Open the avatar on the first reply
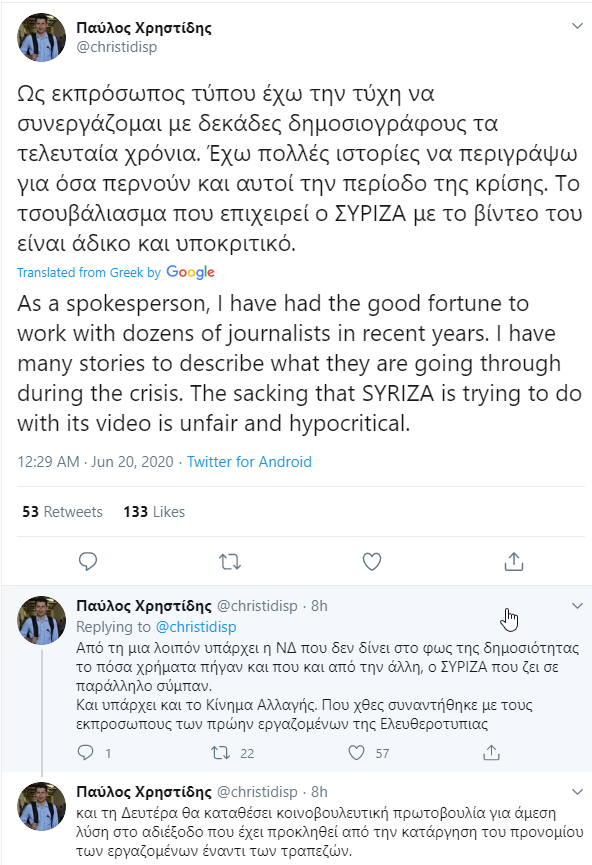592x865 pixels. (42, 620)
